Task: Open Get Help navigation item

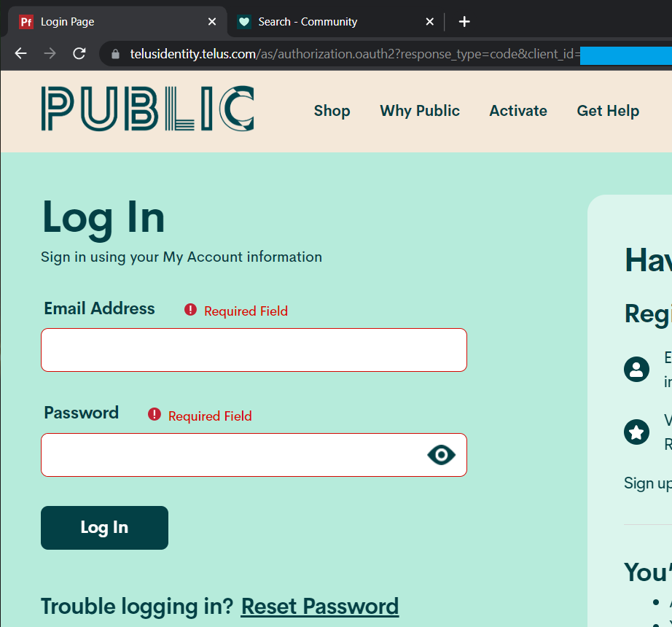Action: 608,111
